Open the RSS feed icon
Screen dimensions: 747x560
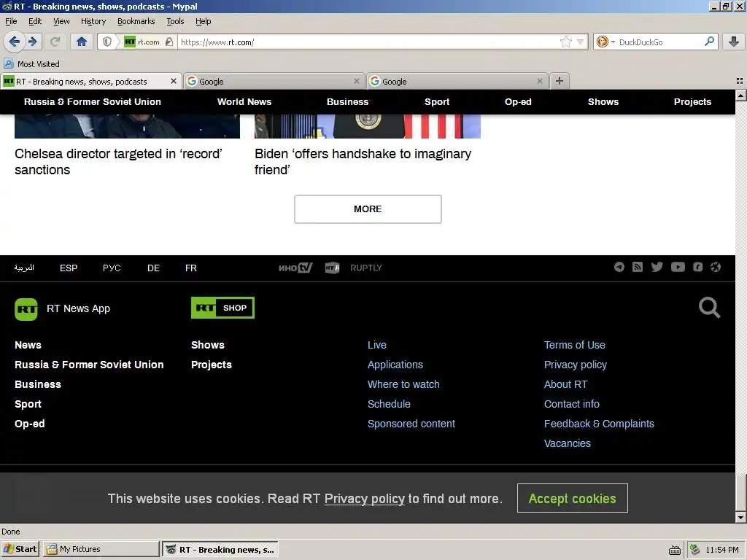pos(638,267)
